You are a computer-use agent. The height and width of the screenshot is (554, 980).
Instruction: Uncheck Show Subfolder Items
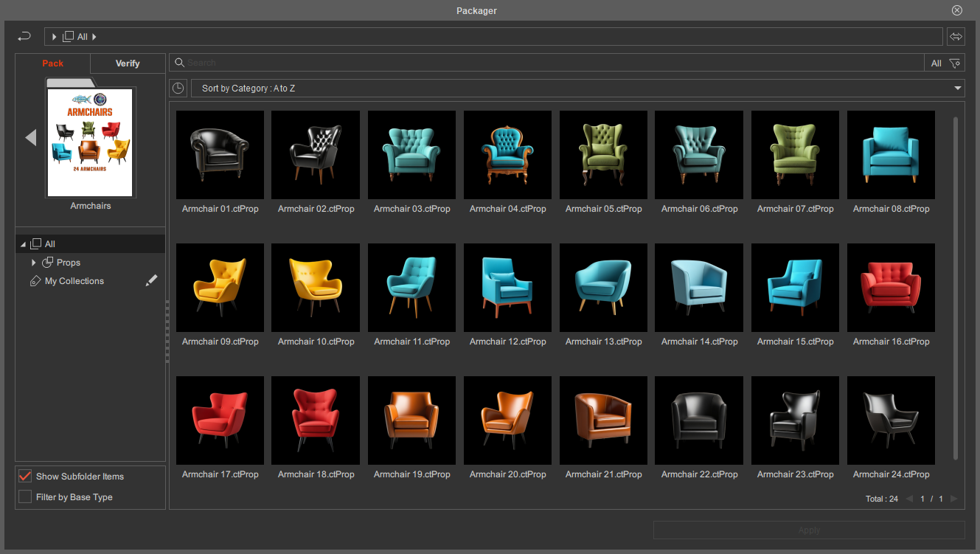pyautogui.click(x=25, y=477)
